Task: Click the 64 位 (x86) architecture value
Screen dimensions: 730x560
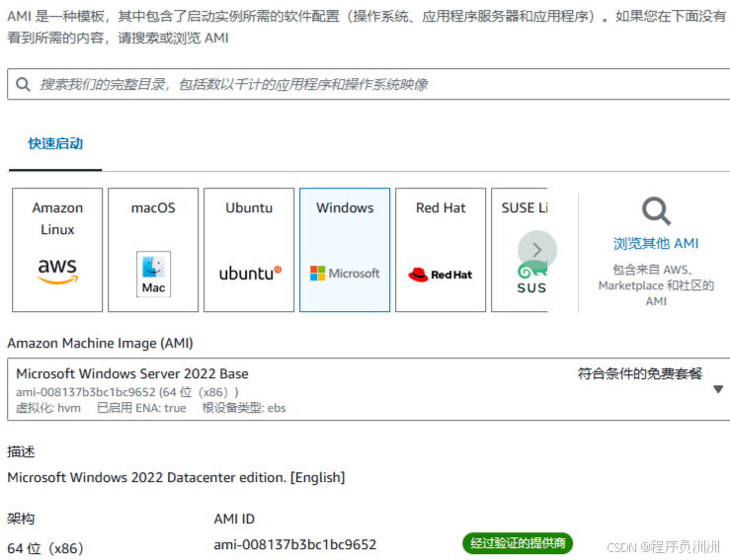Action: pos(45,548)
